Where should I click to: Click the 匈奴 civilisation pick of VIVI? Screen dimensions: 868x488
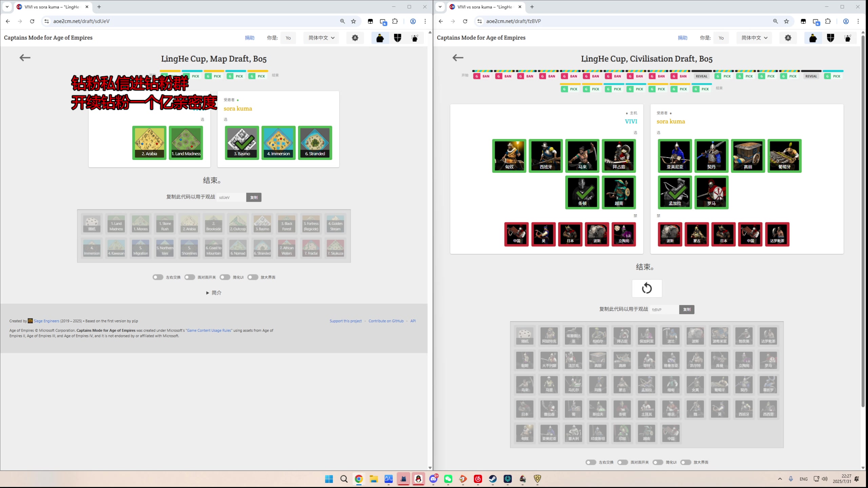click(x=509, y=156)
